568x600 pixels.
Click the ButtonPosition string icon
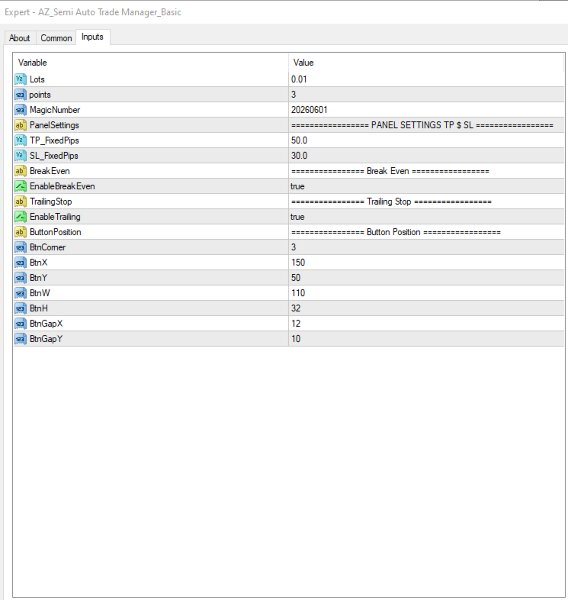pyautogui.click(x=20, y=232)
